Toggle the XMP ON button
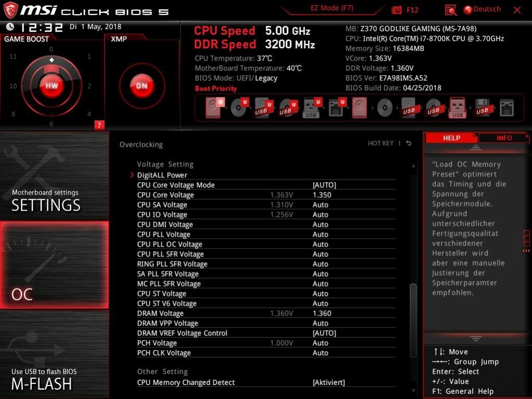Screen dimensions: 532x399 142,85
